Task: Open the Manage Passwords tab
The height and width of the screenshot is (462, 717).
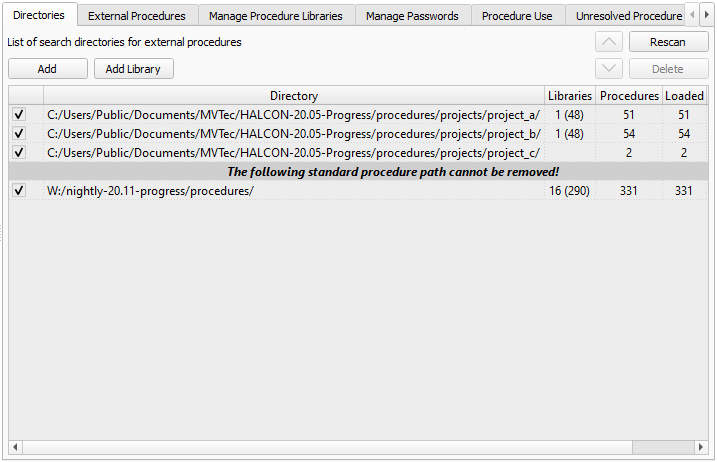Action: tap(412, 16)
